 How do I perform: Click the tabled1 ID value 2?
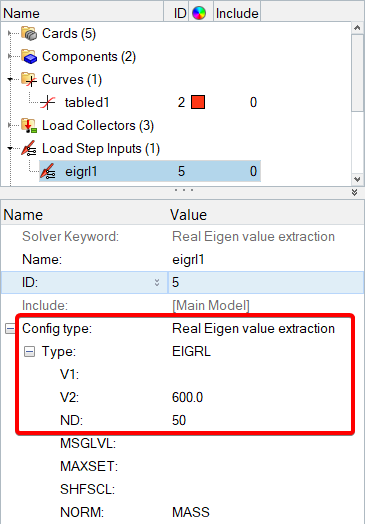click(181, 103)
